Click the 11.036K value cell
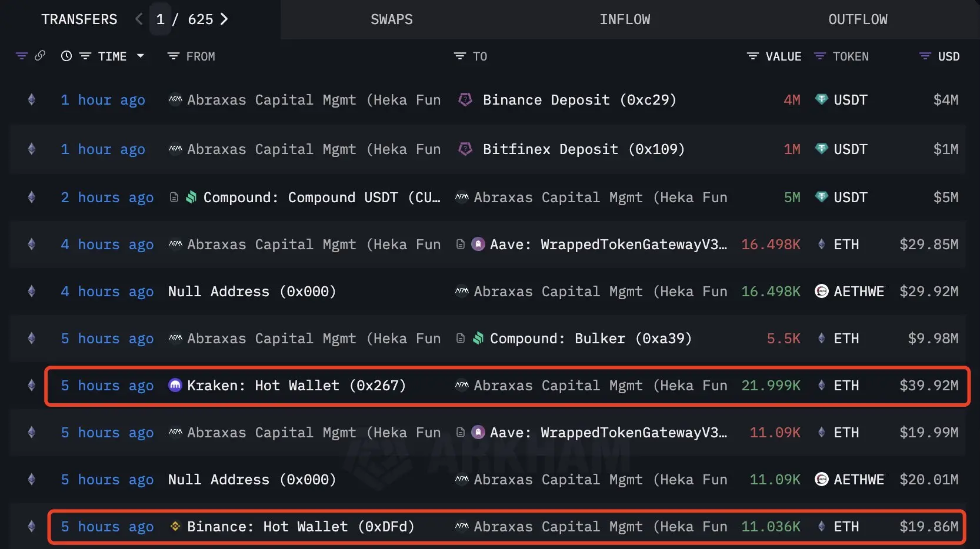 point(771,527)
